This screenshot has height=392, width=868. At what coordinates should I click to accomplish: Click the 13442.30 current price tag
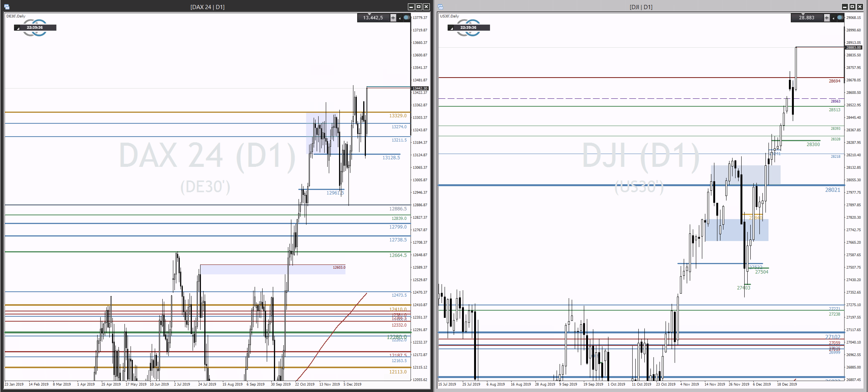tap(420, 88)
